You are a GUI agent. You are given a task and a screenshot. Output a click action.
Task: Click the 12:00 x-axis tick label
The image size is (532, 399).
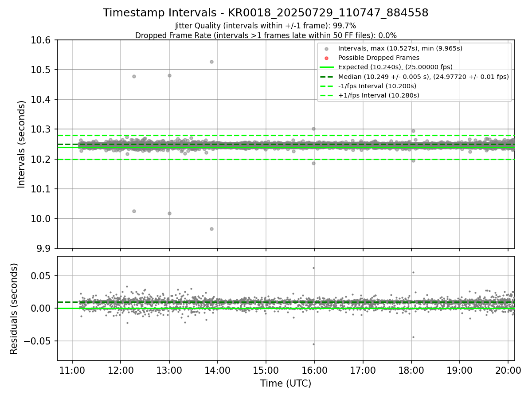121,370
